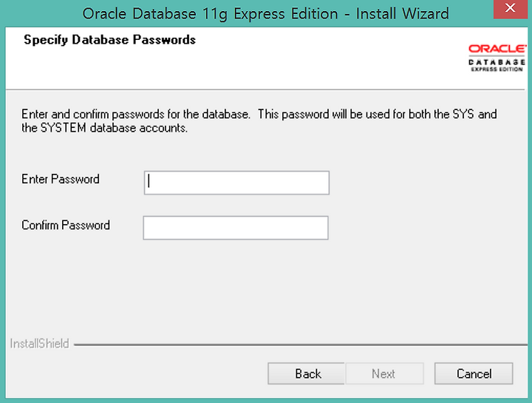Click the divider line beside InstallShield
Screen dimensions: 532x403
pyautogui.click(x=300, y=345)
